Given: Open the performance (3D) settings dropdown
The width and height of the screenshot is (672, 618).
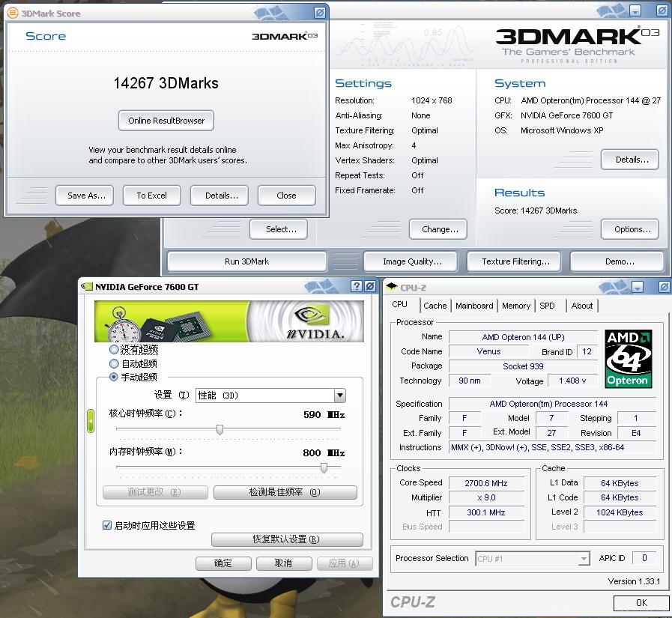Looking at the screenshot, I should tap(340, 395).
